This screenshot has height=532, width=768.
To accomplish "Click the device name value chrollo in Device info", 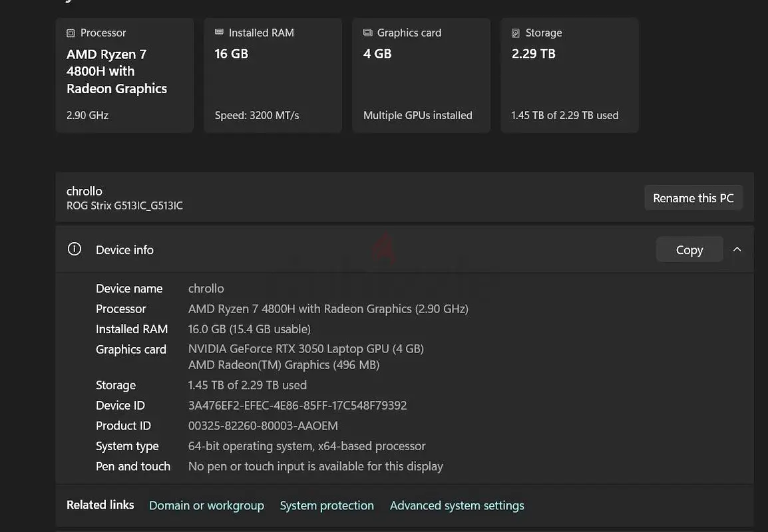I will (206, 289).
